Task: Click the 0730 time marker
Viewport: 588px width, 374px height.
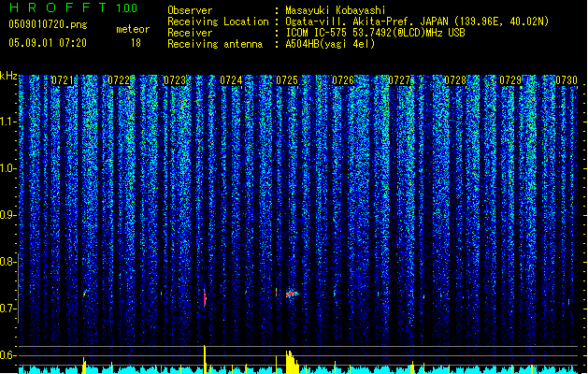Action: point(566,80)
